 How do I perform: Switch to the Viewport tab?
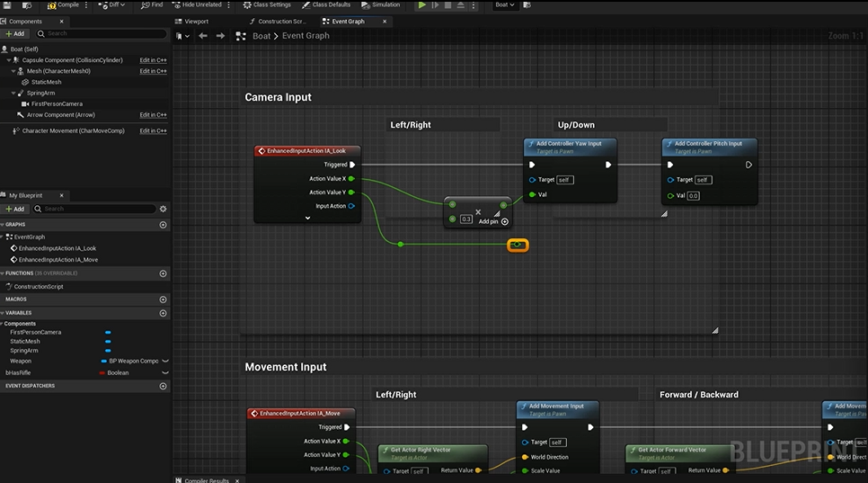(x=196, y=22)
